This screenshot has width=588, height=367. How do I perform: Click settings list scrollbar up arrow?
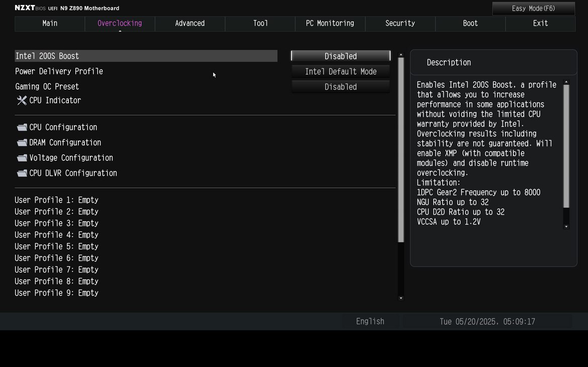(x=401, y=55)
